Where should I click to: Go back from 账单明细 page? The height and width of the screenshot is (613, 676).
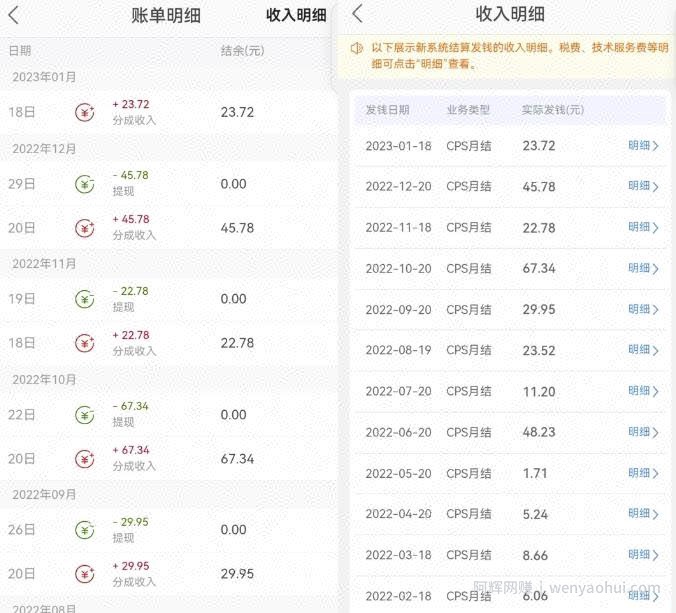coord(14,16)
